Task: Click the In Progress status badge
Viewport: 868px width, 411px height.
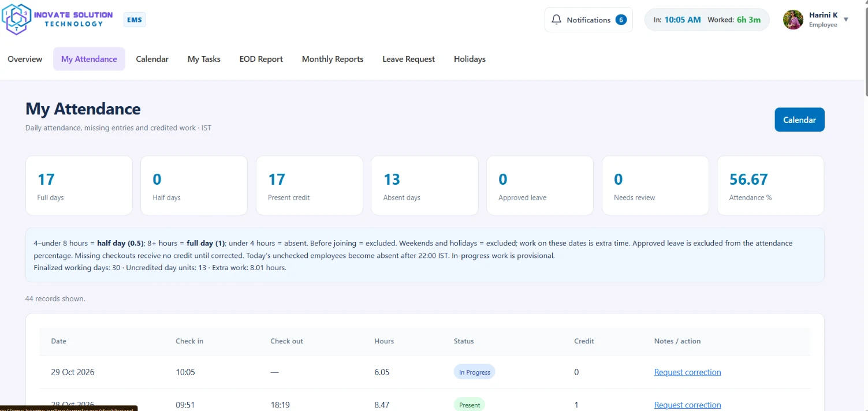Action: (x=475, y=372)
